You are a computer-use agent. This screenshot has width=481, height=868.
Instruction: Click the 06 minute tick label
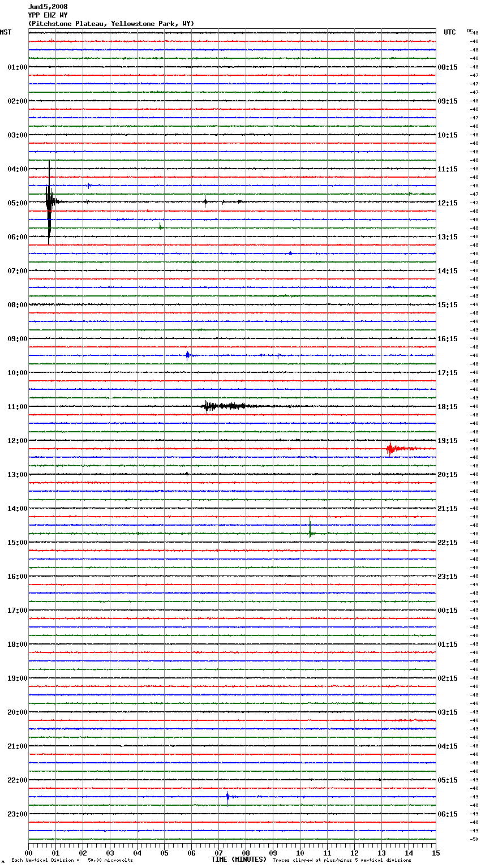pos(192,853)
